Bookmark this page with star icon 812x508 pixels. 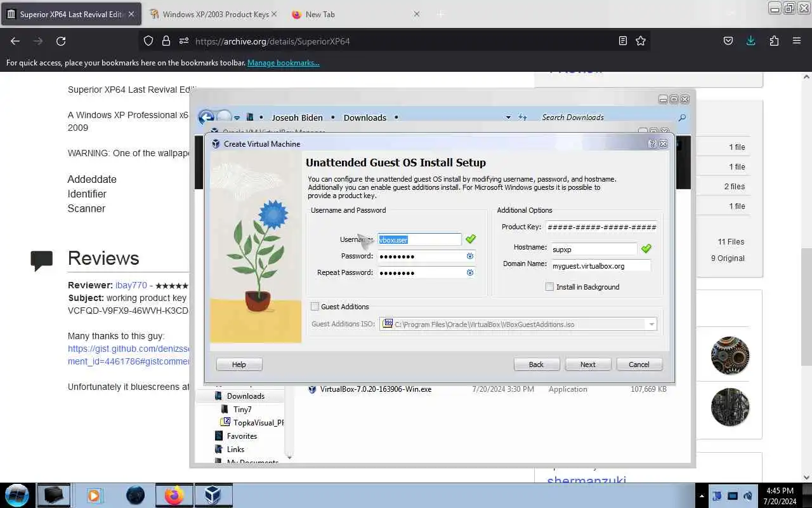coord(641,41)
